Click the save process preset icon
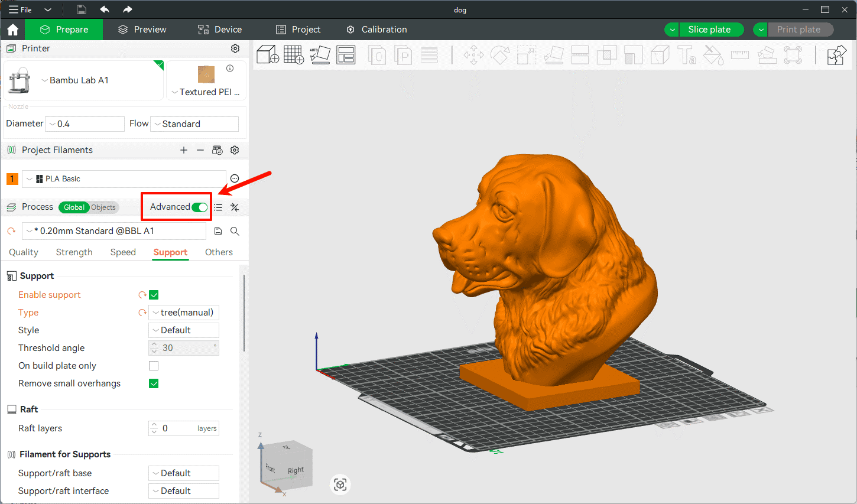 [x=218, y=231]
